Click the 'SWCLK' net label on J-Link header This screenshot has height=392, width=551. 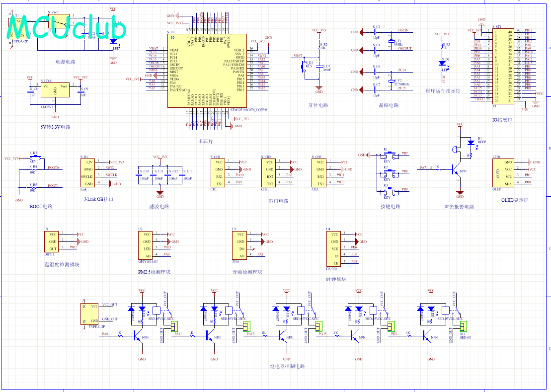pyautogui.click(x=111, y=175)
